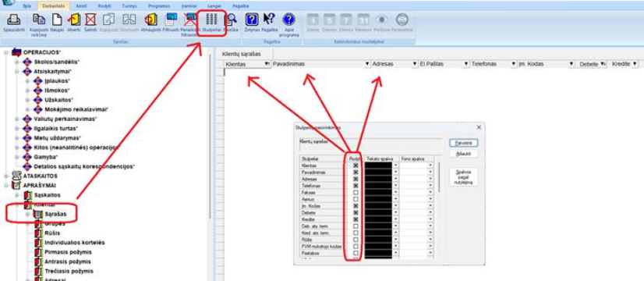
Task: Collapse the Atsiskaitymai tree node
Action: [17, 71]
